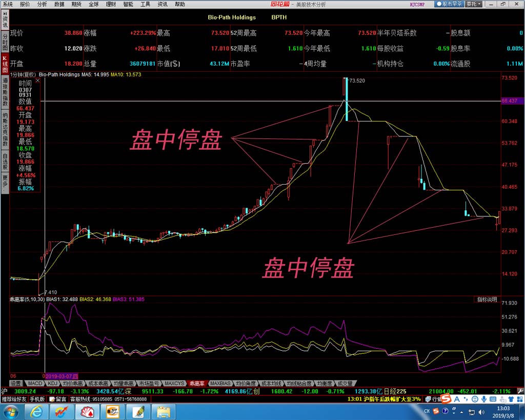
Task: Expand the 委托 dropdown
Action: (474, 4)
